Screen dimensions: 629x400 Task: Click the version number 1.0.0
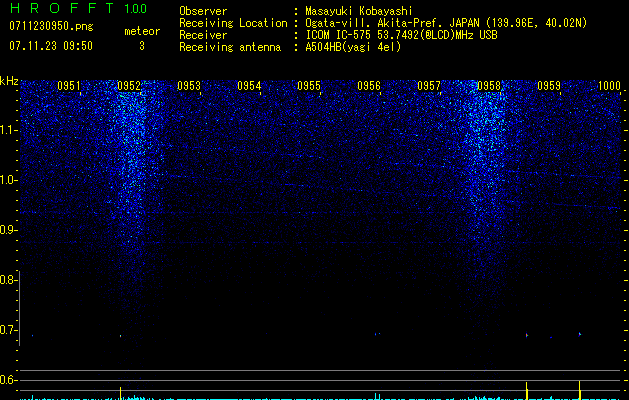click(x=136, y=8)
